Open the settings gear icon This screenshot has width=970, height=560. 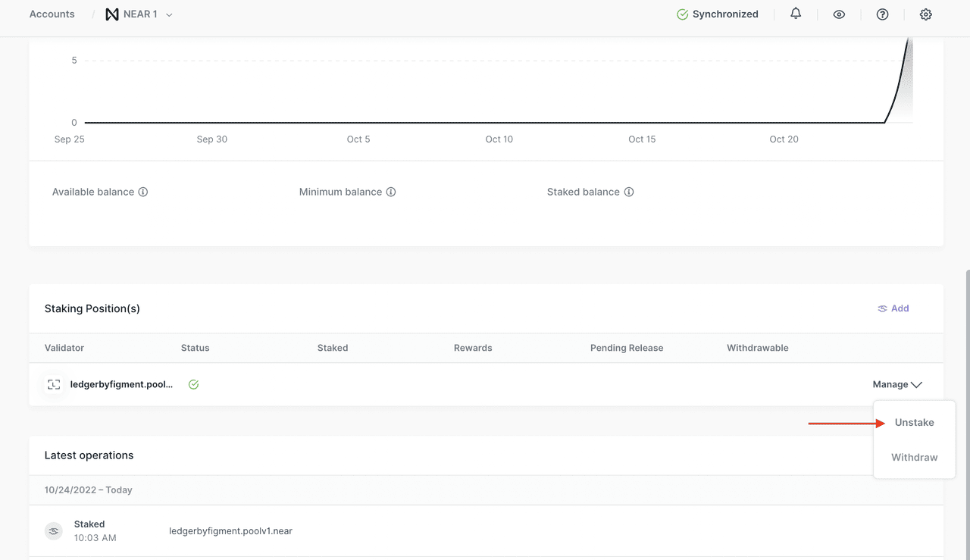pos(925,14)
